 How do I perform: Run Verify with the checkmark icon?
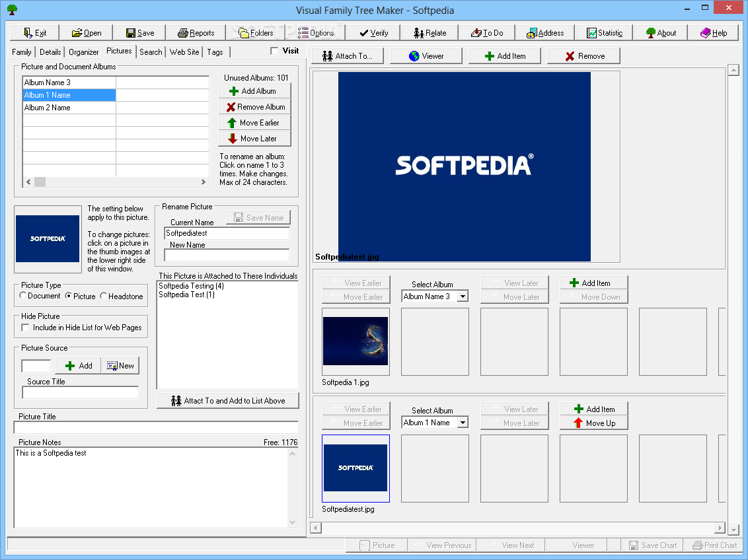(373, 33)
